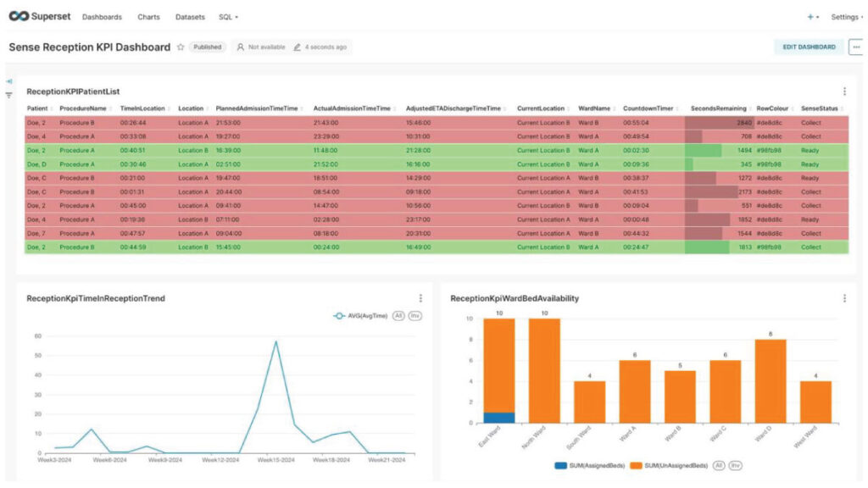Click the Published status badge

click(x=208, y=47)
